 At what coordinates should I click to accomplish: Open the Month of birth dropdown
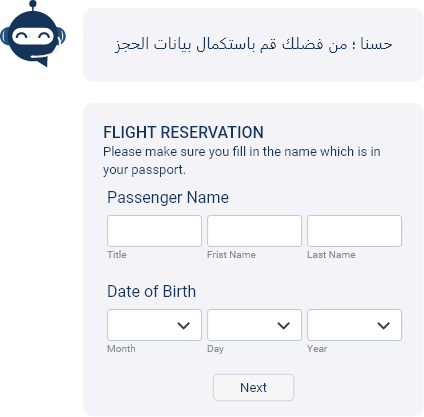[154, 325]
